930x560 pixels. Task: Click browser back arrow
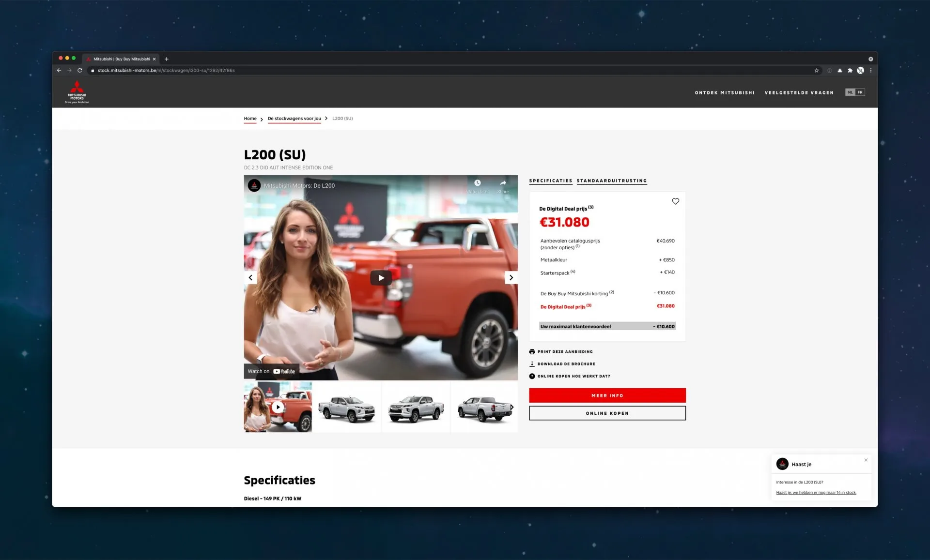click(x=59, y=70)
